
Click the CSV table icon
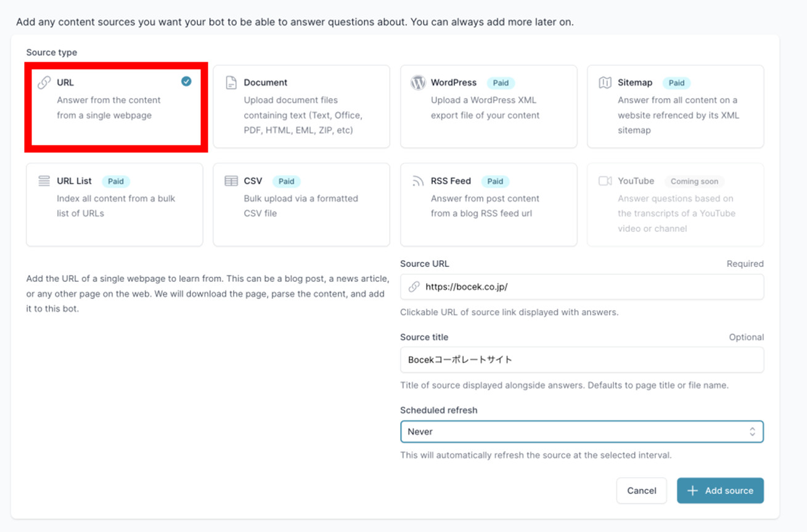(x=231, y=181)
